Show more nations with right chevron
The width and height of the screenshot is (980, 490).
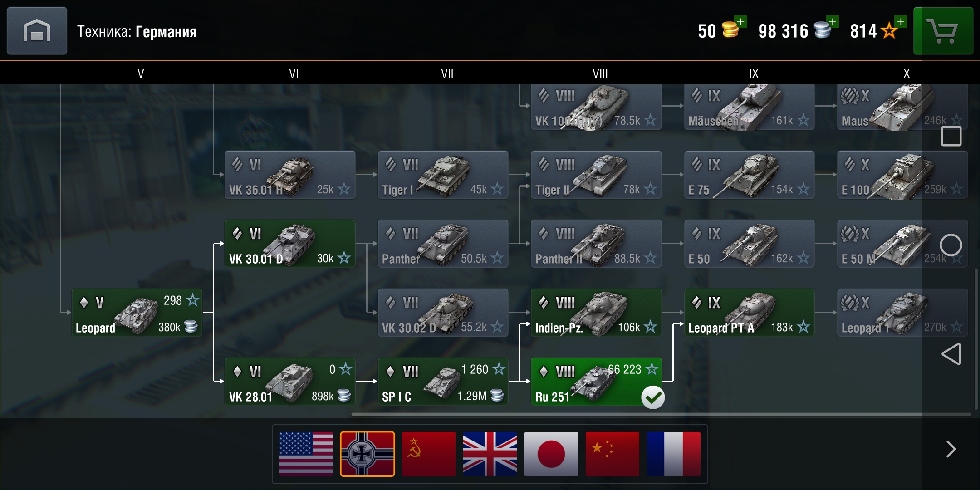click(x=951, y=449)
